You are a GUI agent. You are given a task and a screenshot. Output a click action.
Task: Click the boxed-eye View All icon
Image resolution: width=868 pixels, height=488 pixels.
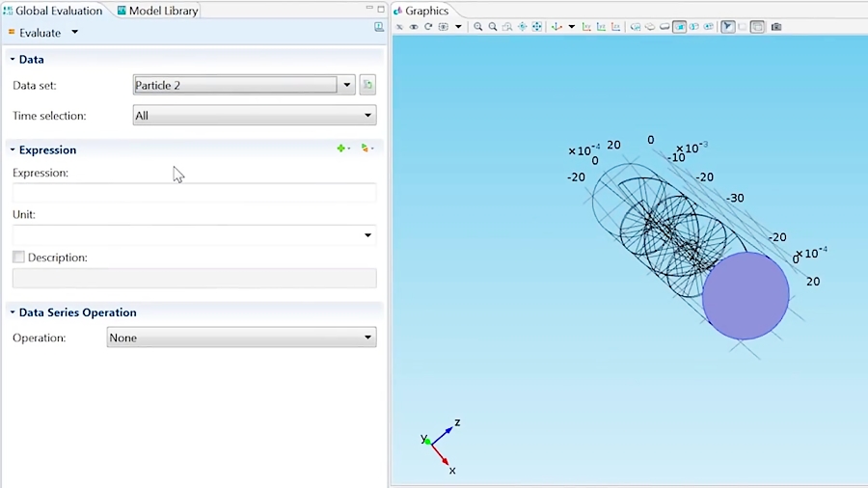pyautogui.click(x=444, y=27)
